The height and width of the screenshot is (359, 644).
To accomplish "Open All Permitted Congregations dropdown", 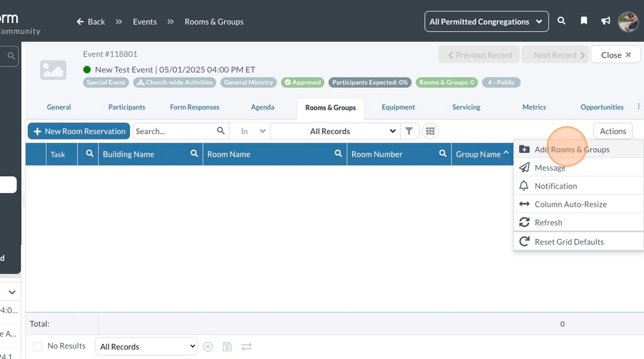I will pyautogui.click(x=486, y=22).
